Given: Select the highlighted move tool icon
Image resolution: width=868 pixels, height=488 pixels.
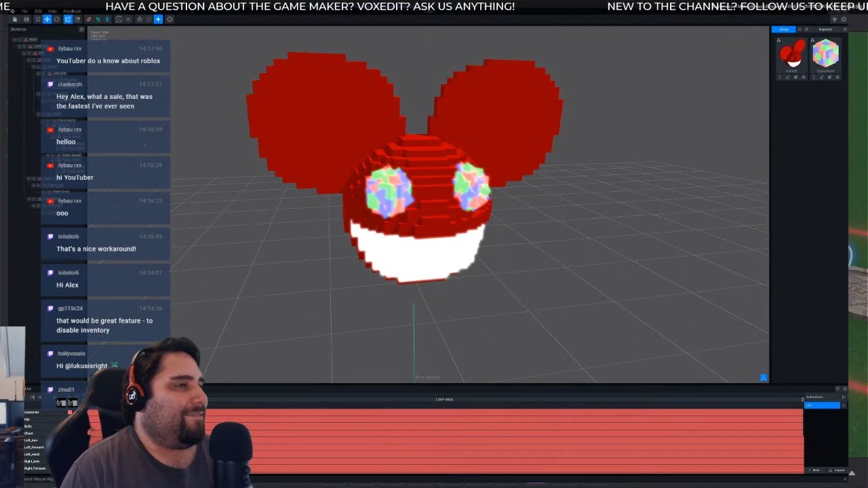Looking at the screenshot, I should [x=47, y=20].
